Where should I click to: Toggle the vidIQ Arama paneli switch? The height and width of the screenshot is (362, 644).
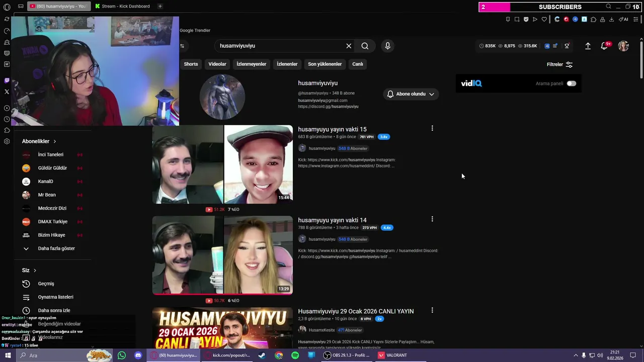[571, 83]
